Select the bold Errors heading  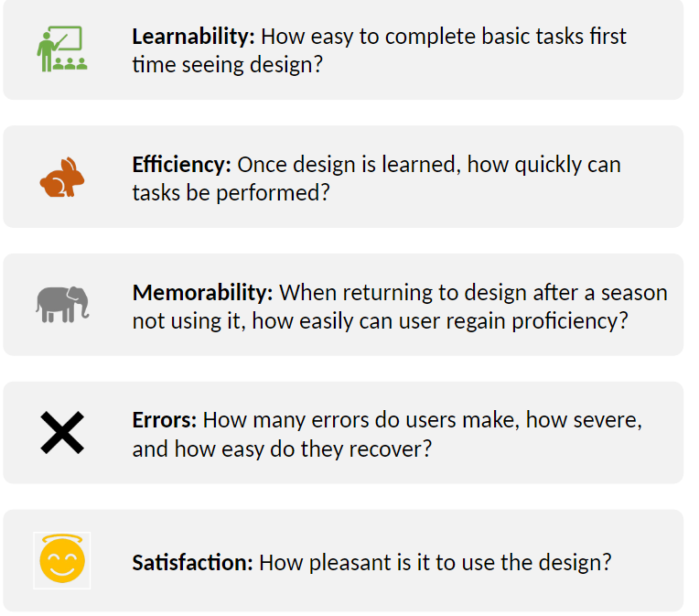coord(165,420)
